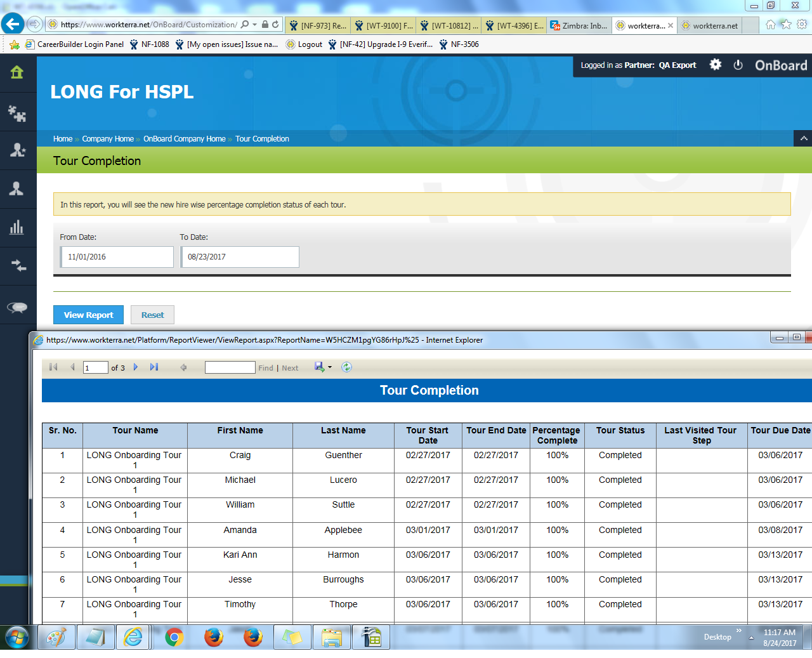Image resolution: width=812 pixels, height=658 pixels.
Task: Click the add to favorites bar star icon
Action: tap(15, 44)
